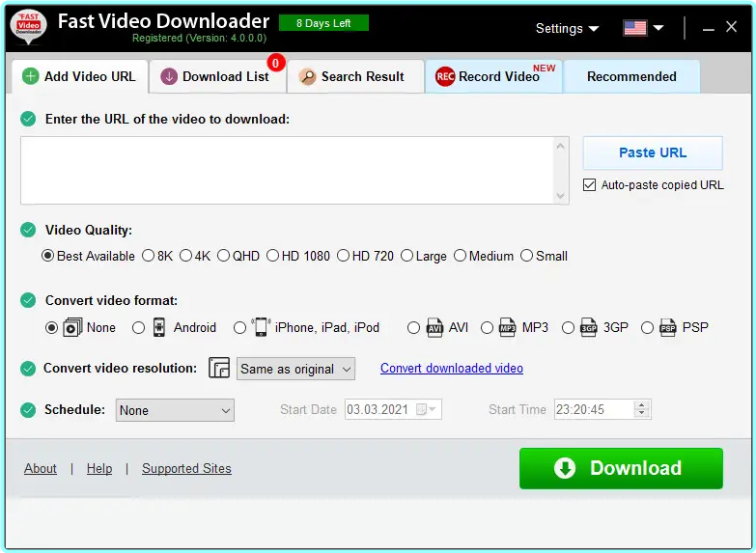Screen dimensions: 756x553
Task: Choose AVI convert format radio button
Action: click(413, 328)
